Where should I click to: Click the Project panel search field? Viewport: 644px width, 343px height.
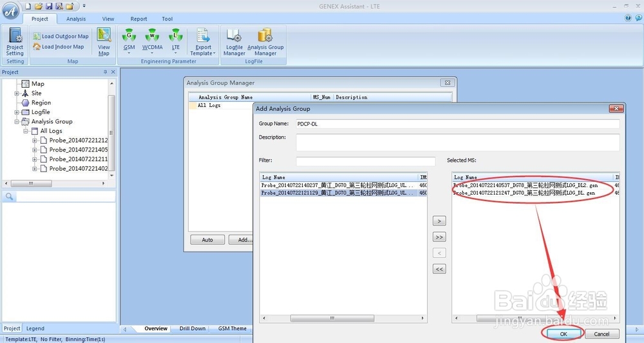65,197
